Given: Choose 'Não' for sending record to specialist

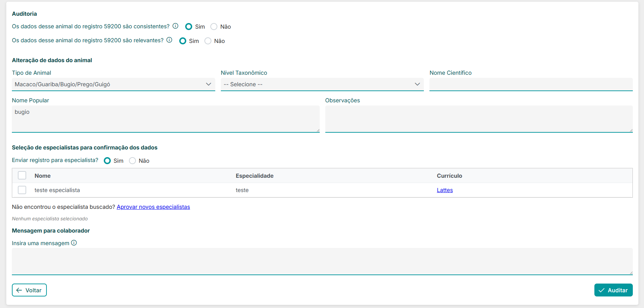Looking at the screenshot, I should click(x=132, y=161).
